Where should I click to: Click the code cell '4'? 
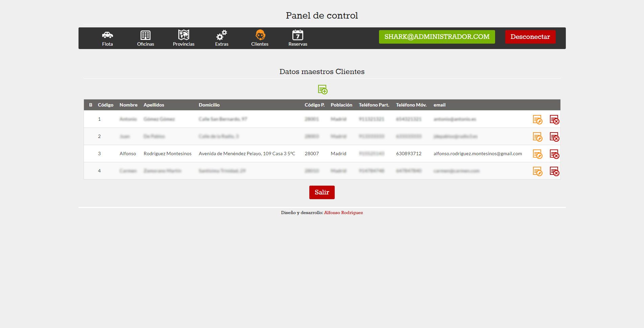point(99,171)
